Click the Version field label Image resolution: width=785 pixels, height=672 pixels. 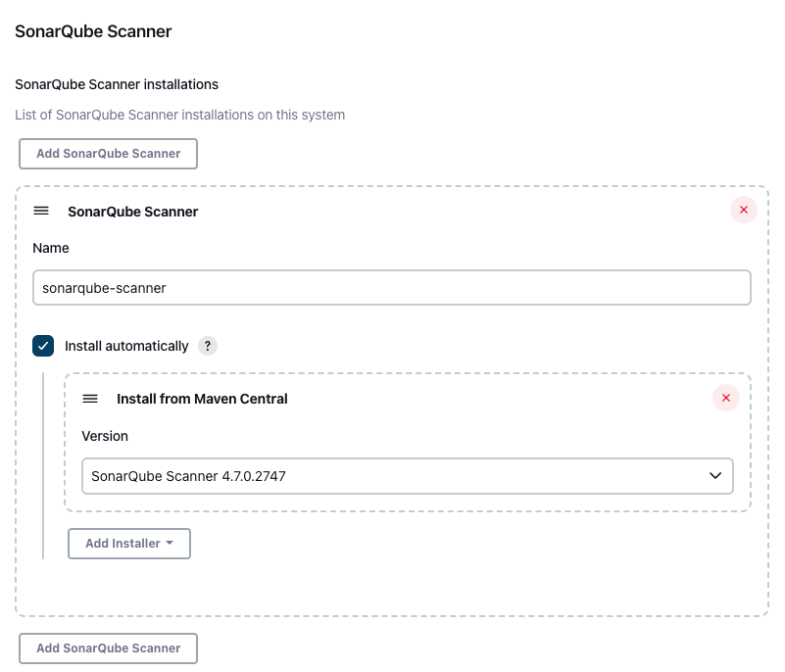click(105, 436)
